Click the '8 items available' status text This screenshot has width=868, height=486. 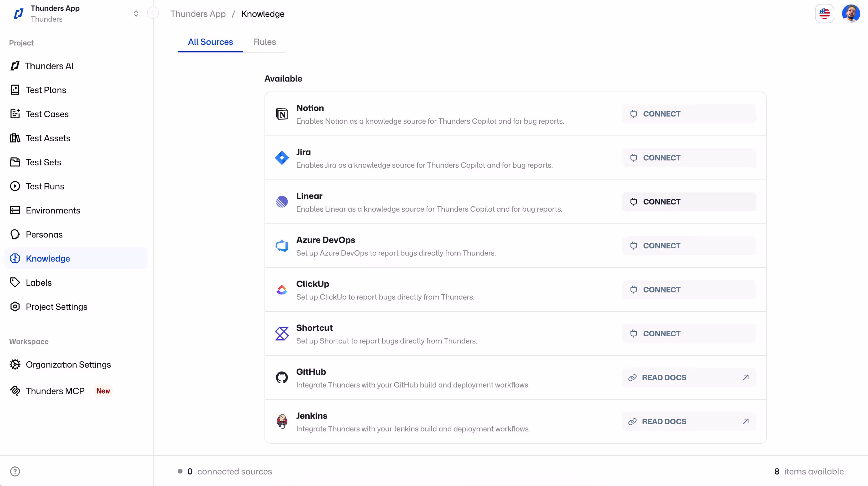click(809, 471)
